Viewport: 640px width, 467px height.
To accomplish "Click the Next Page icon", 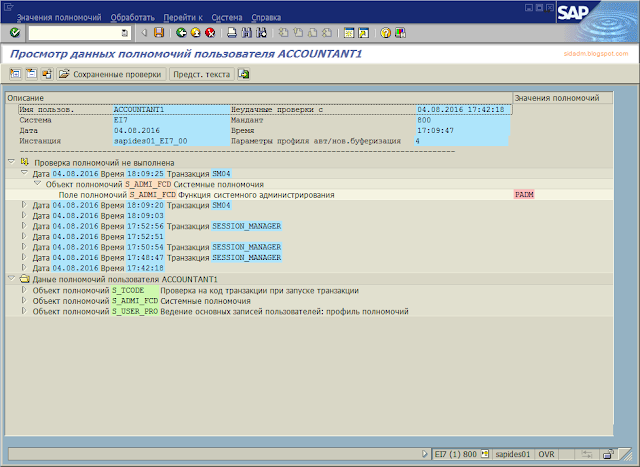I will pyautogui.click(x=313, y=33).
